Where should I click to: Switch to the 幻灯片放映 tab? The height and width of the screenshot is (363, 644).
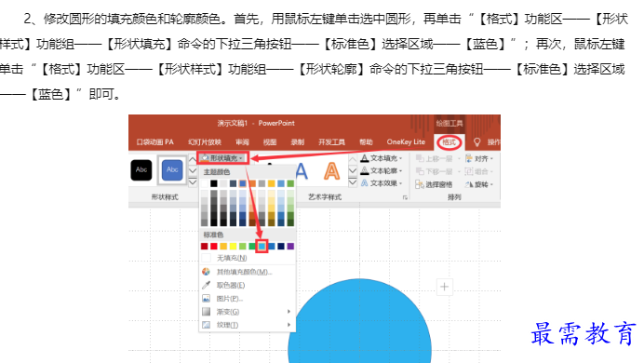coord(205,142)
